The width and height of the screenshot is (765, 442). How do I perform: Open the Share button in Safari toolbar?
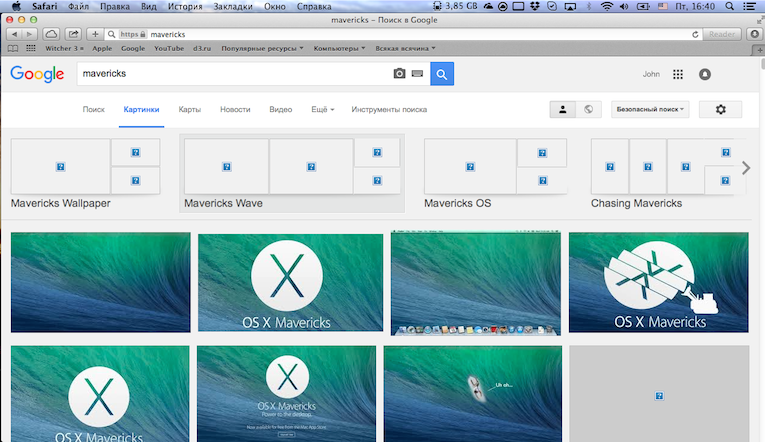[x=73, y=34]
